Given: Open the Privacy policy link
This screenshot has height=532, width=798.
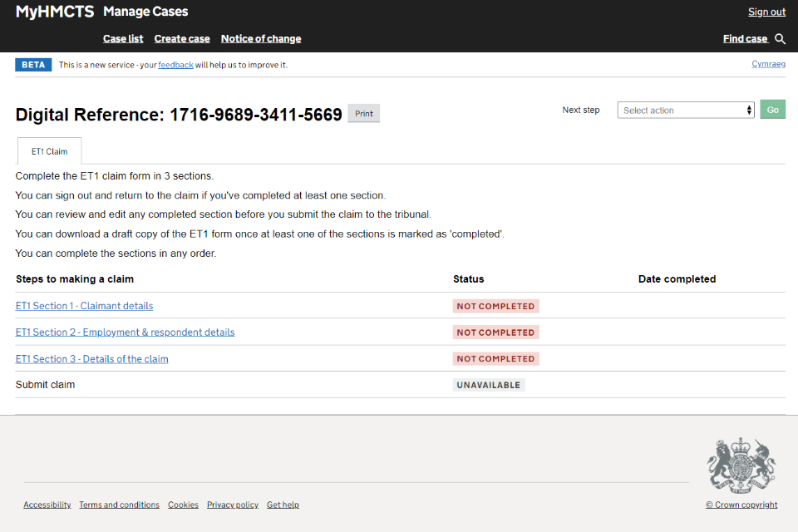Looking at the screenshot, I should point(232,505).
